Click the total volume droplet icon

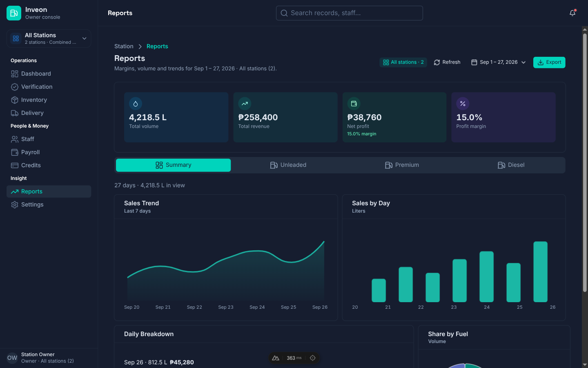tap(136, 104)
